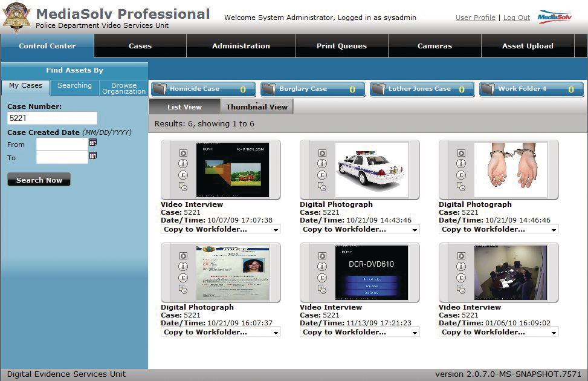
Task: Click the Case Number input field
Action: pyautogui.click(x=52, y=119)
